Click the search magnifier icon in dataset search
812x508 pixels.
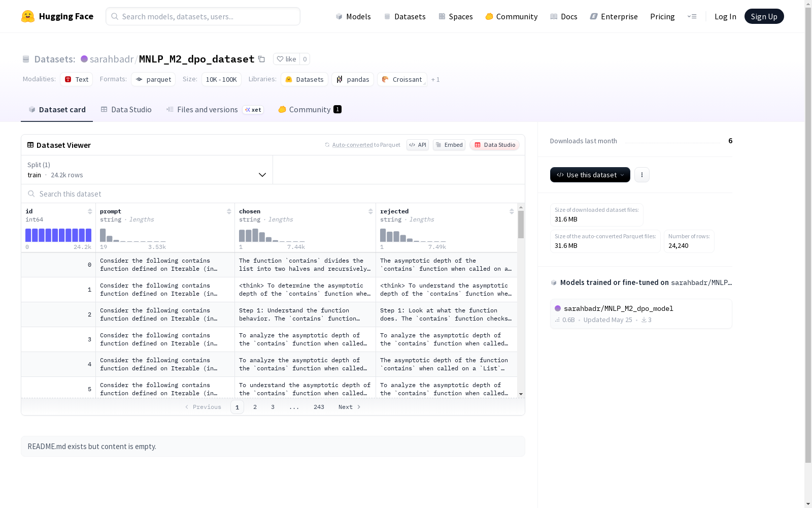[31, 194]
